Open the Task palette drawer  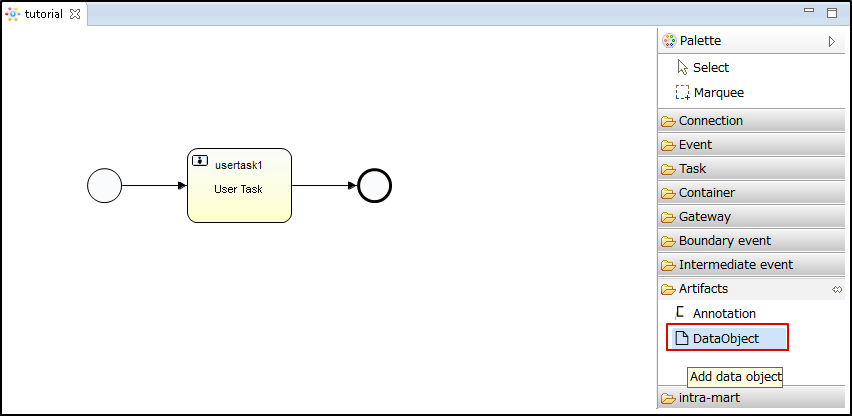pyautogui.click(x=752, y=168)
